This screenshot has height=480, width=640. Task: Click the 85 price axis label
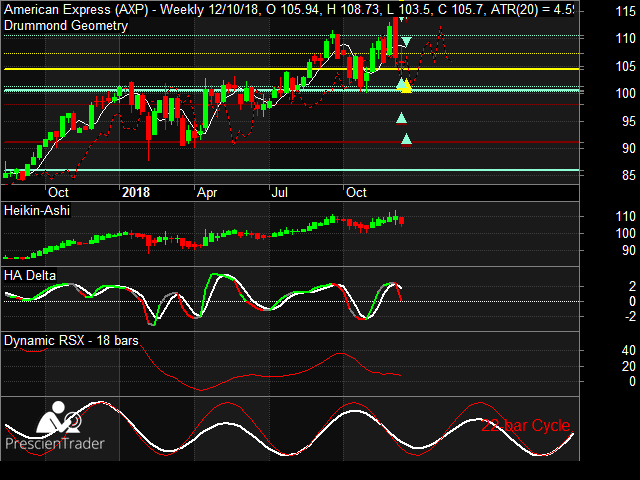(x=629, y=176)
